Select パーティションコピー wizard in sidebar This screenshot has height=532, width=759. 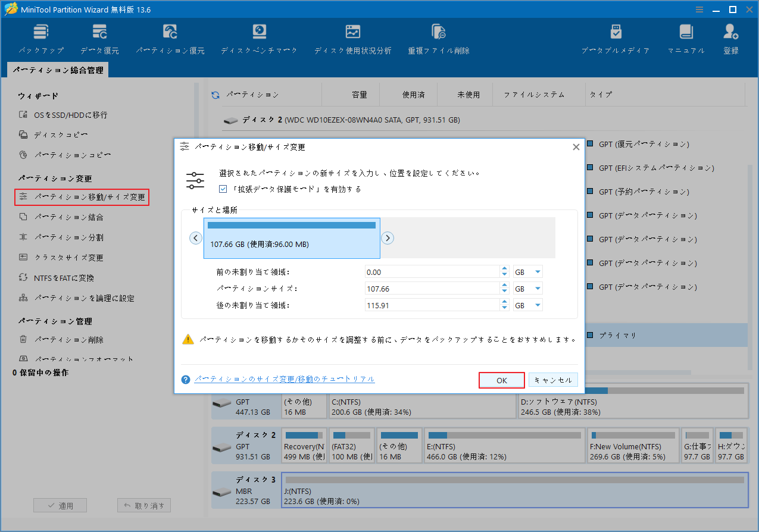[65, 155]
